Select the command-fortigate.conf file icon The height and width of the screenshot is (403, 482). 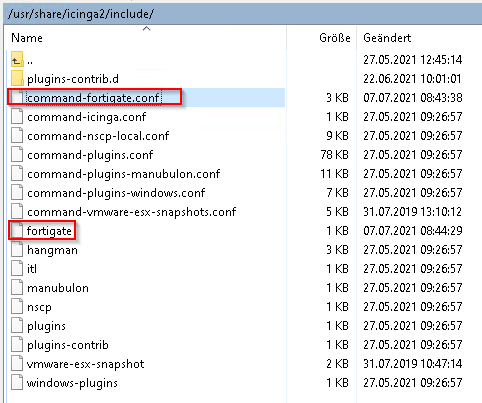point(17,97)
